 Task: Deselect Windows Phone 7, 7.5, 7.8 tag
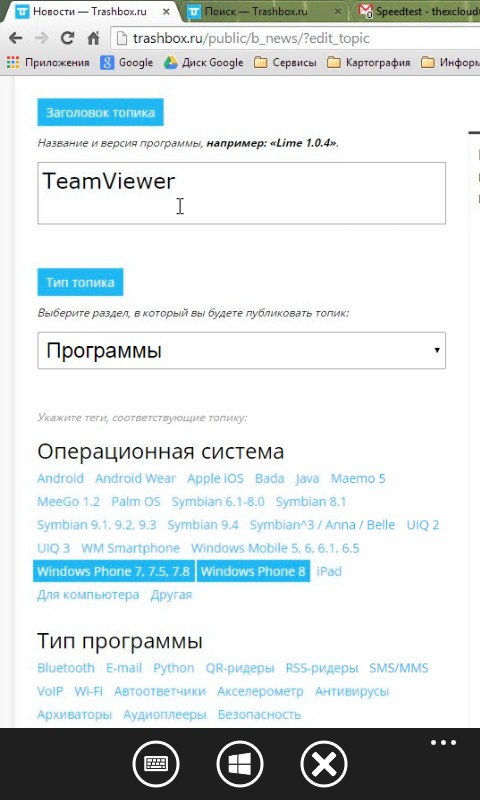[113, 571]
